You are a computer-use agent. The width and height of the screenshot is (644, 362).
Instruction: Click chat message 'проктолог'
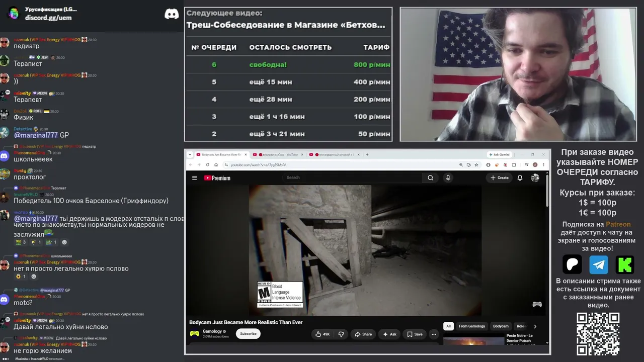tap(30, 177)
